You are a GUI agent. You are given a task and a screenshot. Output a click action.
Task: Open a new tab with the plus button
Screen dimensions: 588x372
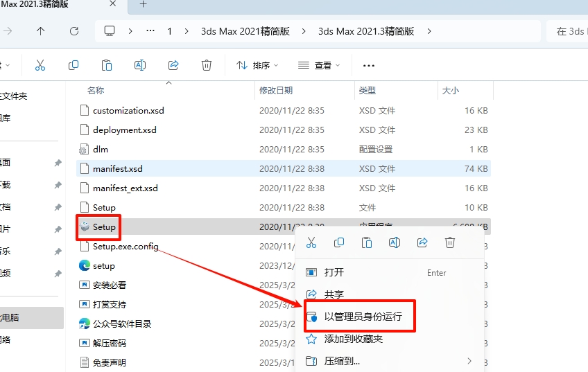144,4
